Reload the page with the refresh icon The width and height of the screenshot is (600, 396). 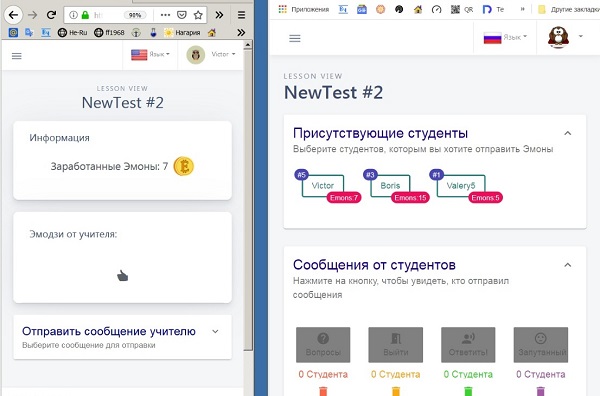[x=51, y=15]
